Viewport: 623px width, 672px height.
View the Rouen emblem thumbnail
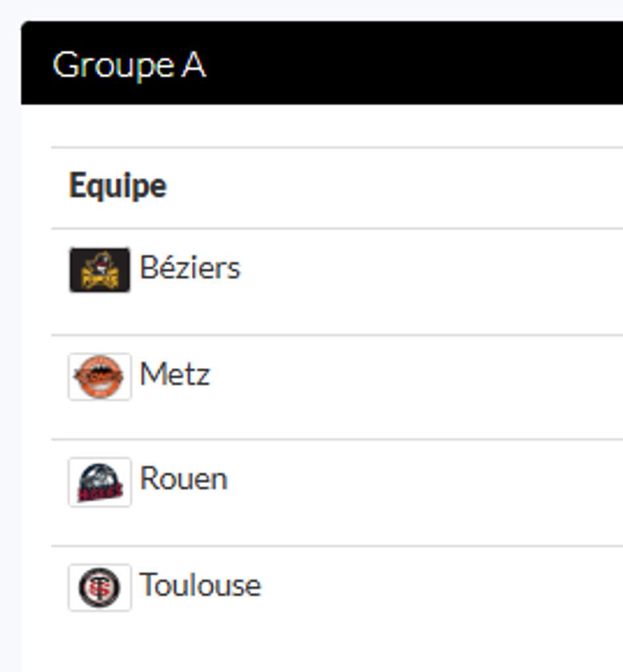coord(100,482)
